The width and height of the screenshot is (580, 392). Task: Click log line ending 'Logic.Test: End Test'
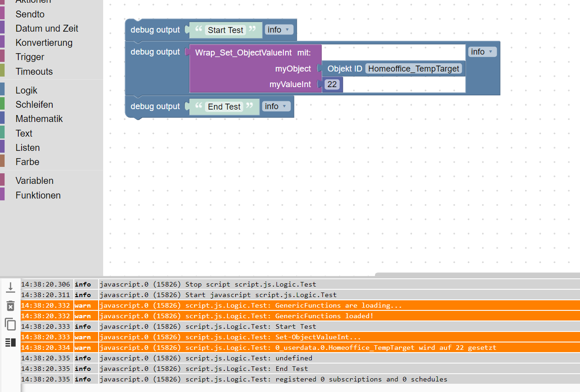pyautogui.click(x=300, y=369)
